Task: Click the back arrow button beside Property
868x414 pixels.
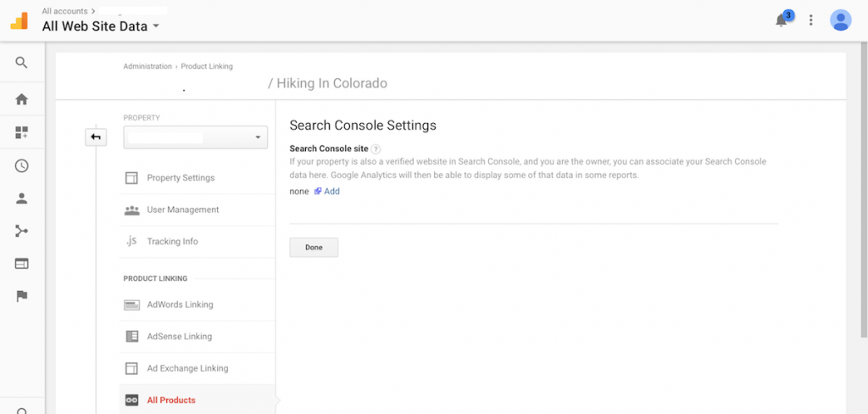Action: pyautogui.click(x=96, y=137)
